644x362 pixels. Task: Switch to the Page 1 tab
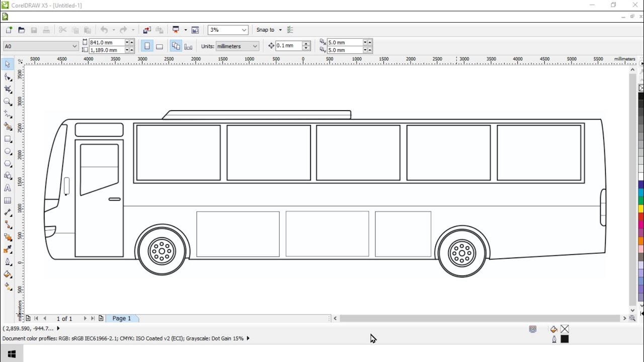click(122, 318)
